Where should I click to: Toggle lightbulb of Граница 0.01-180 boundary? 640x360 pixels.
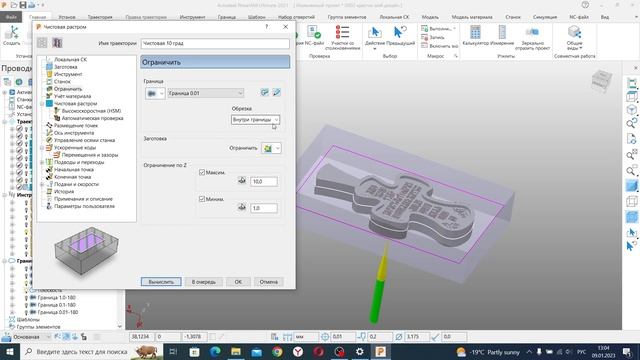[27, 312]
